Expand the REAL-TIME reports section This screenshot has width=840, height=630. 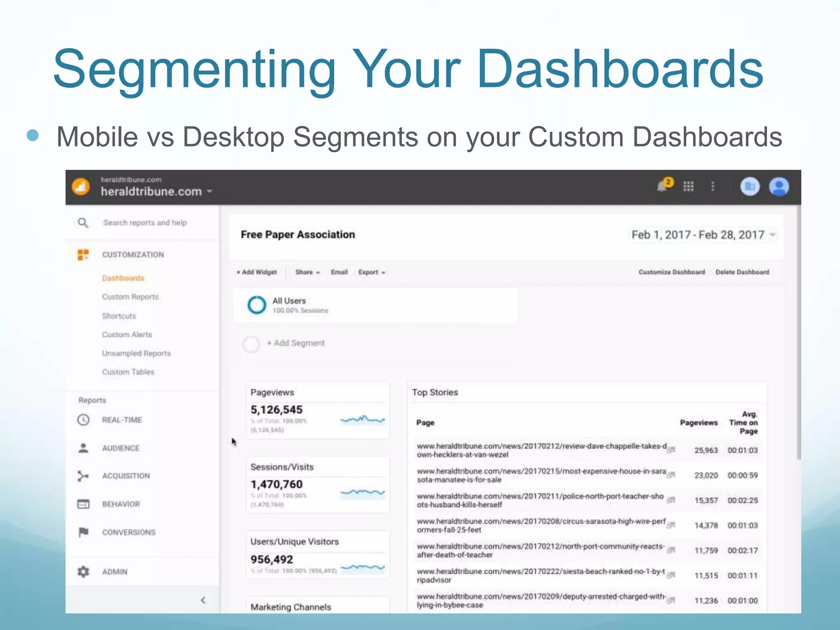(x=122, y=420)
